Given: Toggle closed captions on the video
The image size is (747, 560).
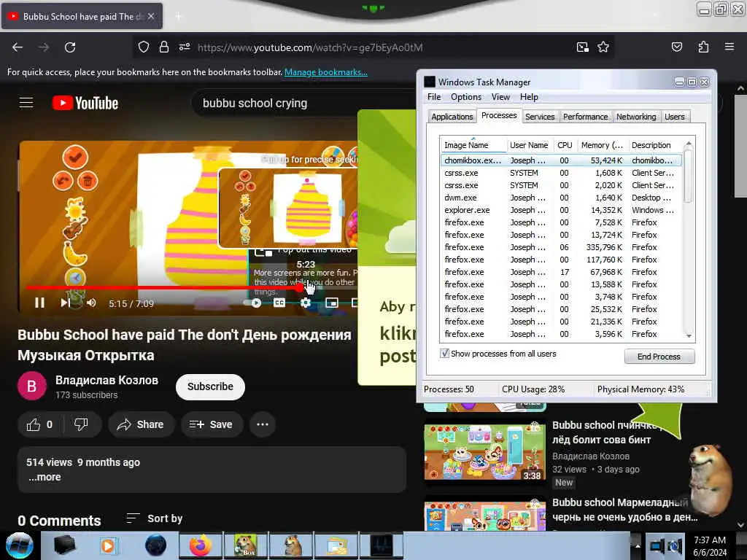Looking at the screenshot, I should [x=279, y=303].
